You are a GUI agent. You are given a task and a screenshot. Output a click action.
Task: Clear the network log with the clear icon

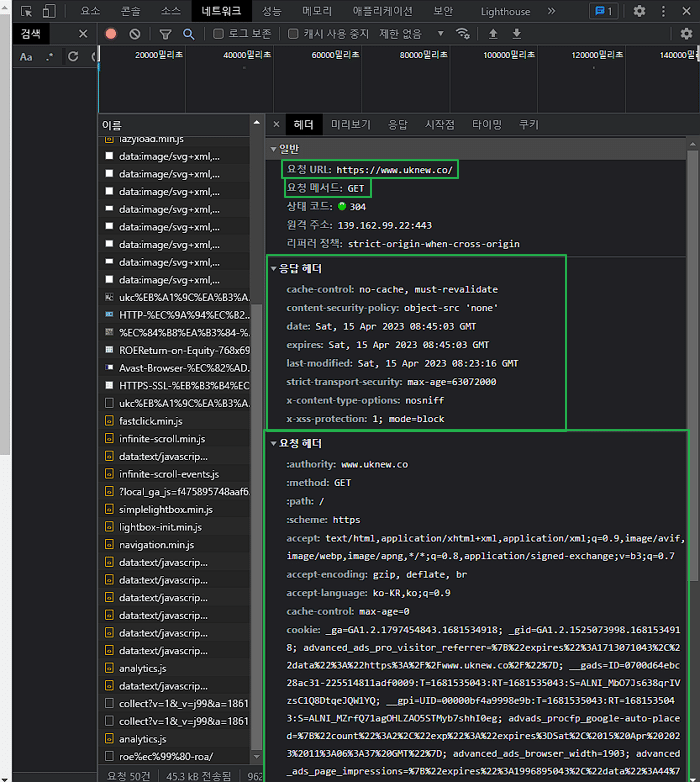[x=135, y=34]
